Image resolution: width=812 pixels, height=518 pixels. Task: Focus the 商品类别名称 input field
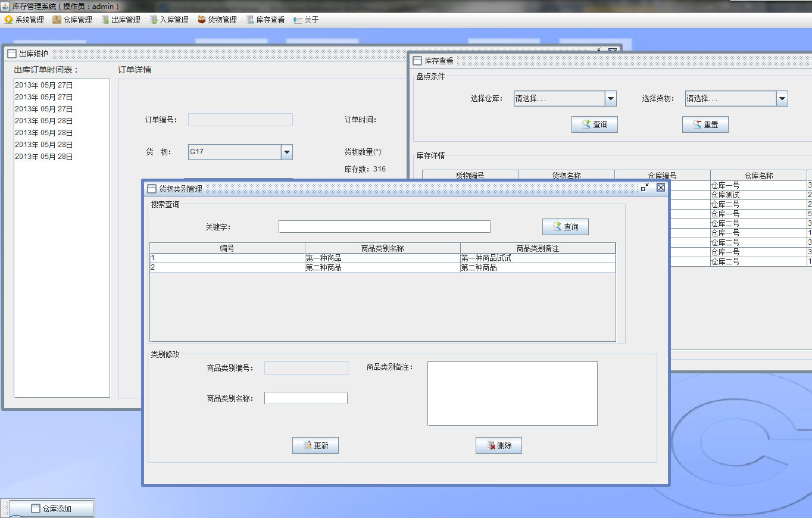coord(305,398)
